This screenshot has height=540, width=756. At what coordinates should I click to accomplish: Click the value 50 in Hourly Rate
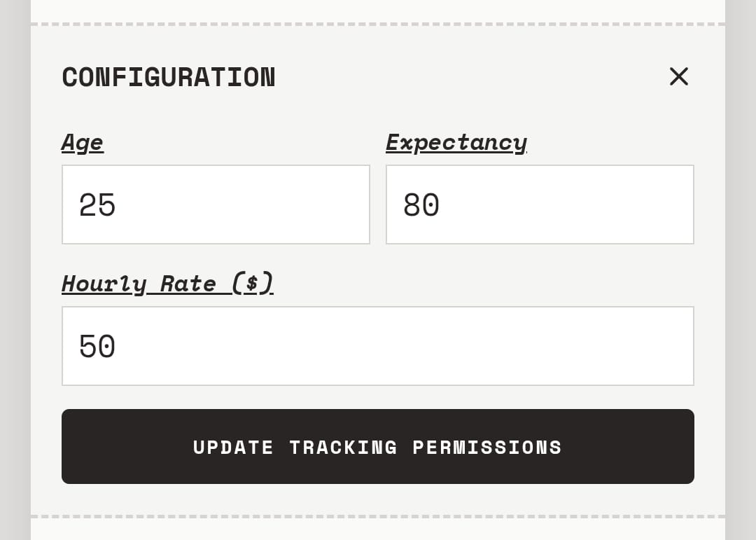click(97, 346)
